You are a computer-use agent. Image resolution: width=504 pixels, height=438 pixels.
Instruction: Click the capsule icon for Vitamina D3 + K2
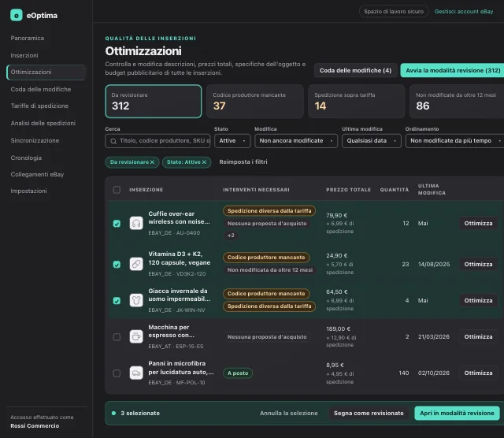pos(136,264)
